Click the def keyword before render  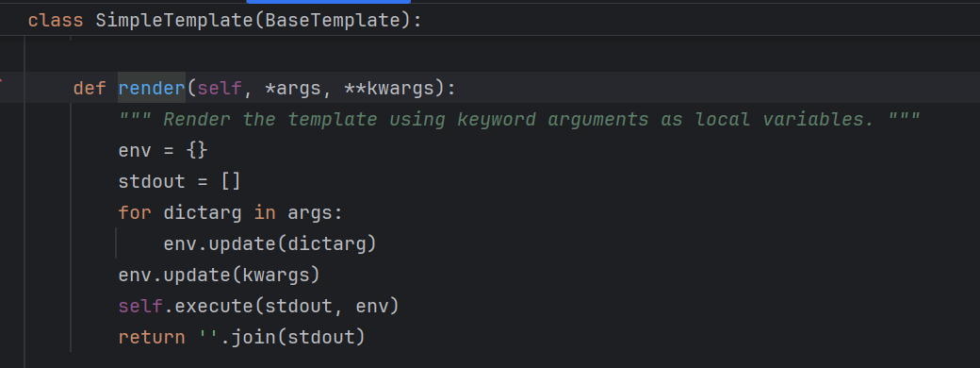coord(90,89)
